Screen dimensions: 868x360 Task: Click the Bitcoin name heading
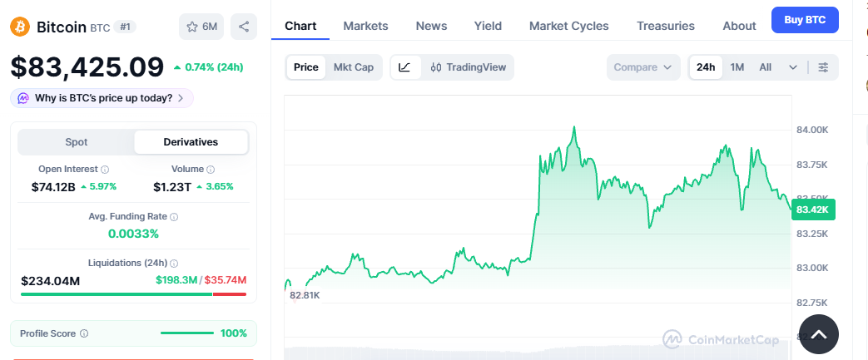[62, 27]
